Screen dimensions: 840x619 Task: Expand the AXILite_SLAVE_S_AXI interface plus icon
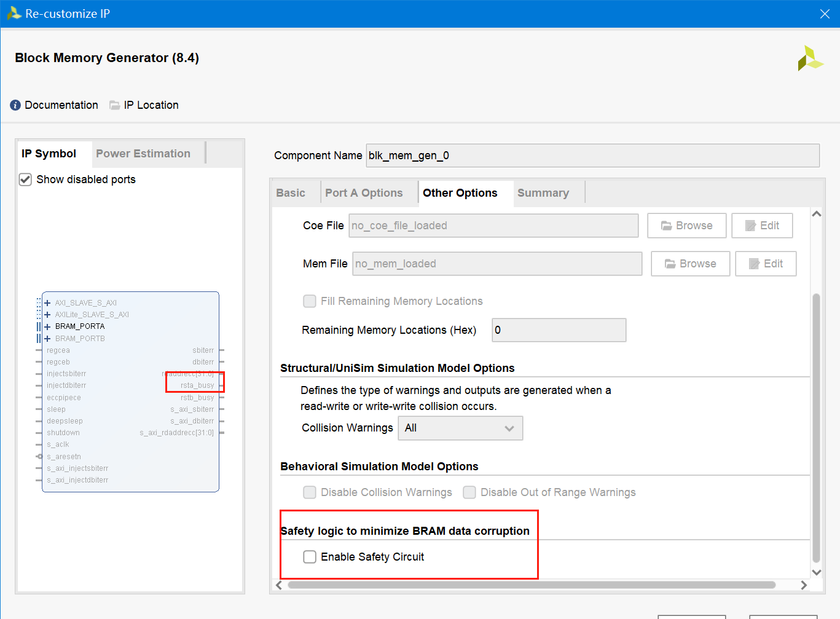tap(47, 315)
